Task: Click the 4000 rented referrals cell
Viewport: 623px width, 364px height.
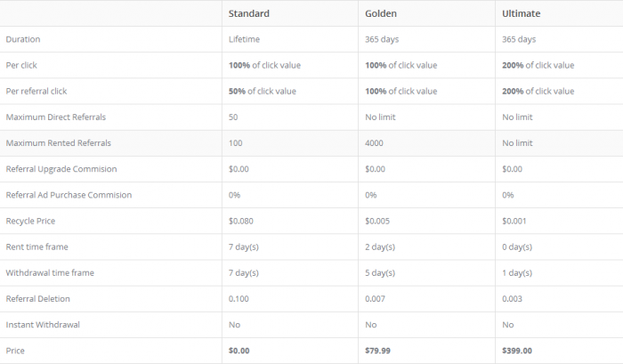Action: pyautogui.click(x=375, y=143)
